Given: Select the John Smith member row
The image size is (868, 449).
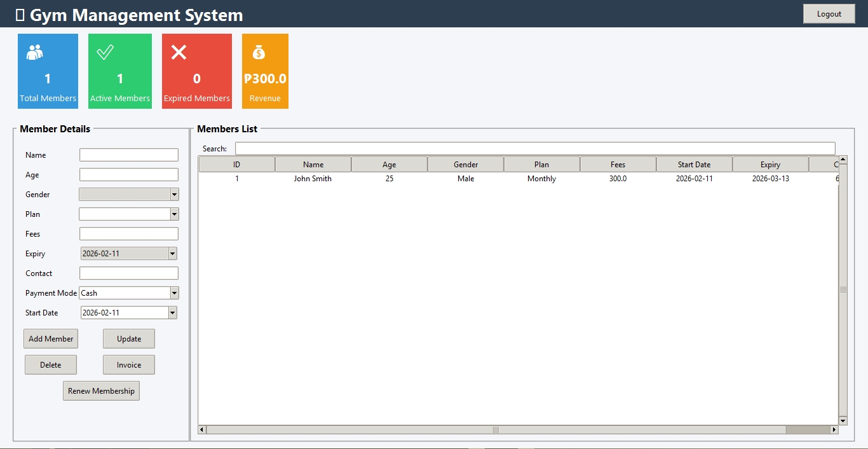Looking at the screenshot, I should click(313, 179).
